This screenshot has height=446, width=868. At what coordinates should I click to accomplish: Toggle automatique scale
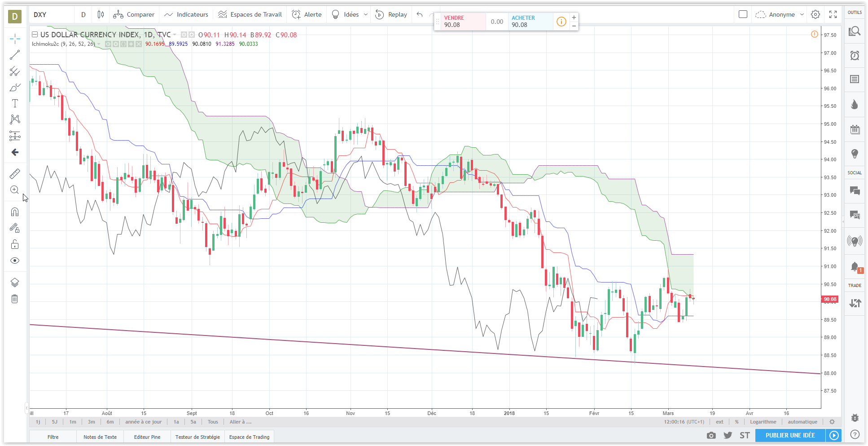(802, 422)
